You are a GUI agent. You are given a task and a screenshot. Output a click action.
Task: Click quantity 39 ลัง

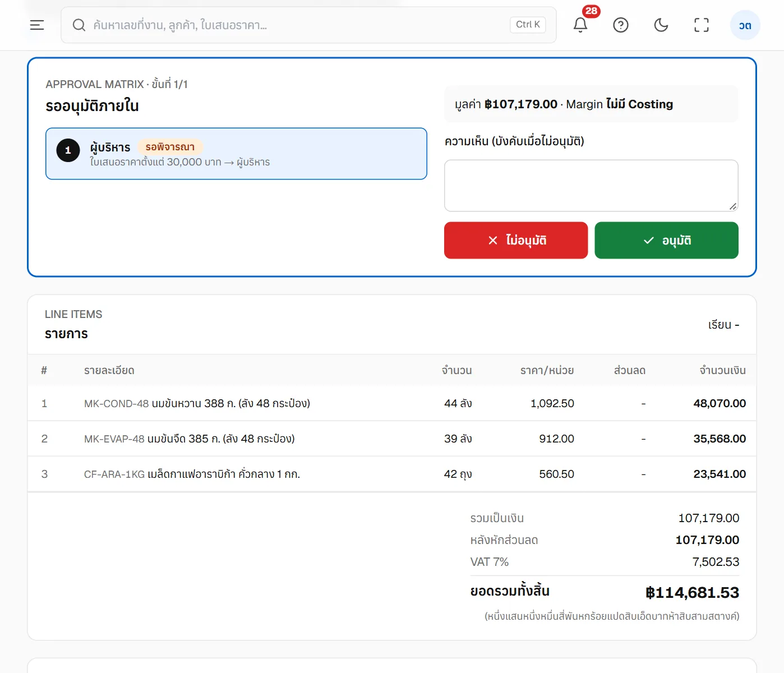pos(458,439)
